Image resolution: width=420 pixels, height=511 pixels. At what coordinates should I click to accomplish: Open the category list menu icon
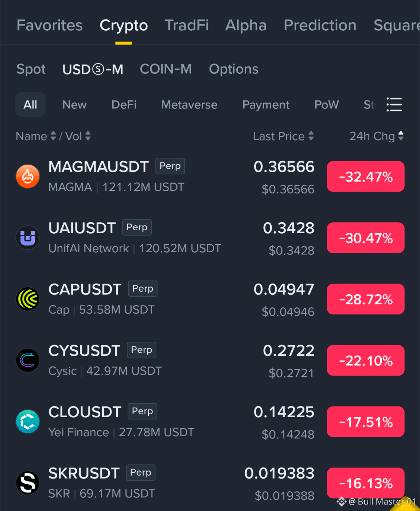[394, 104]
